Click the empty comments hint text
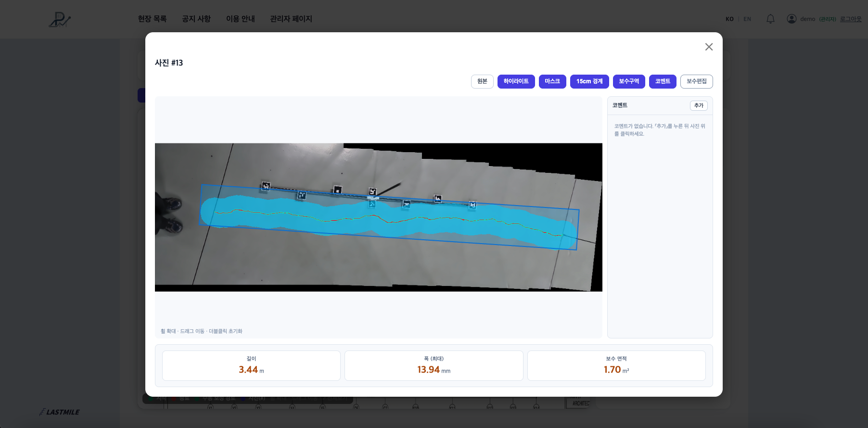This screenshot has width=868, height=428. (660, 130)
